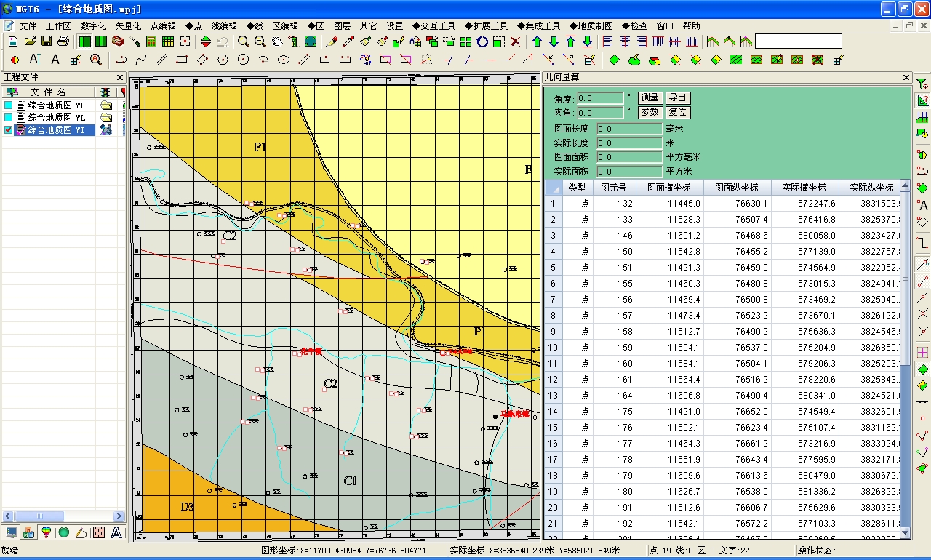Click cell value 576416.8 in row 2
931x560 pixels.
pos(817,220)
